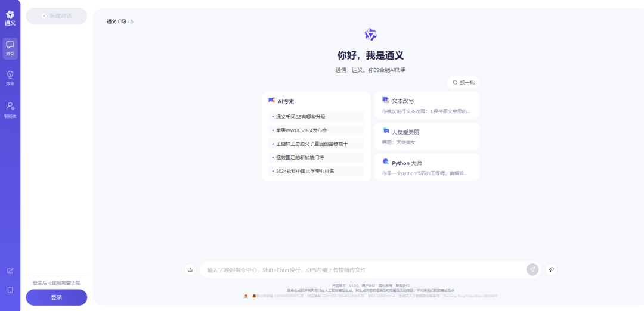This screenshot has height=311, width=644.
Task: Click the AI搜索 card icon
Action: coord(271,101)
